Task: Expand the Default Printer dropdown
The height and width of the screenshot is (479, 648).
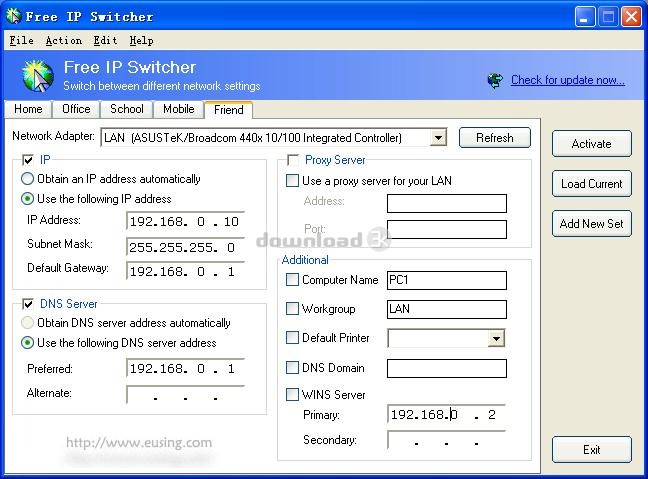Action: 496,338
